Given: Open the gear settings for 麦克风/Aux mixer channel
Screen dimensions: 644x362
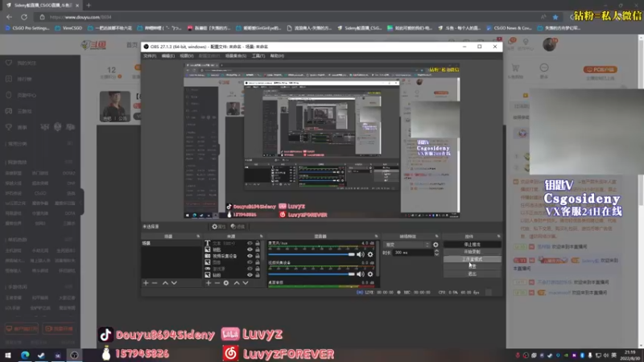Looking at the screenshot, I should [x=370, y=254].
